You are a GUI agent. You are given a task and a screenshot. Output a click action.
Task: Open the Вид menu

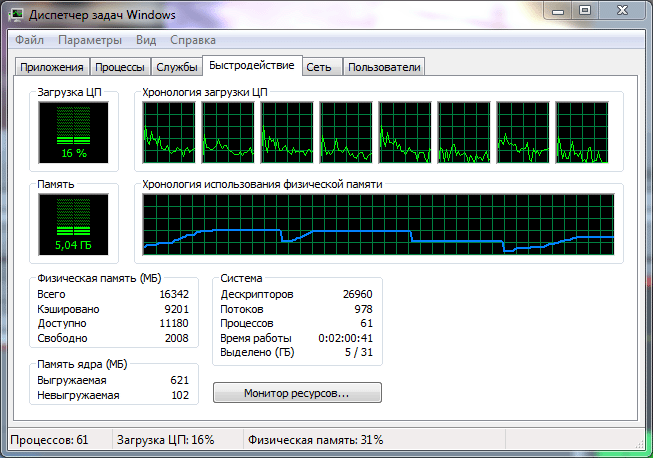click(146, 40)
